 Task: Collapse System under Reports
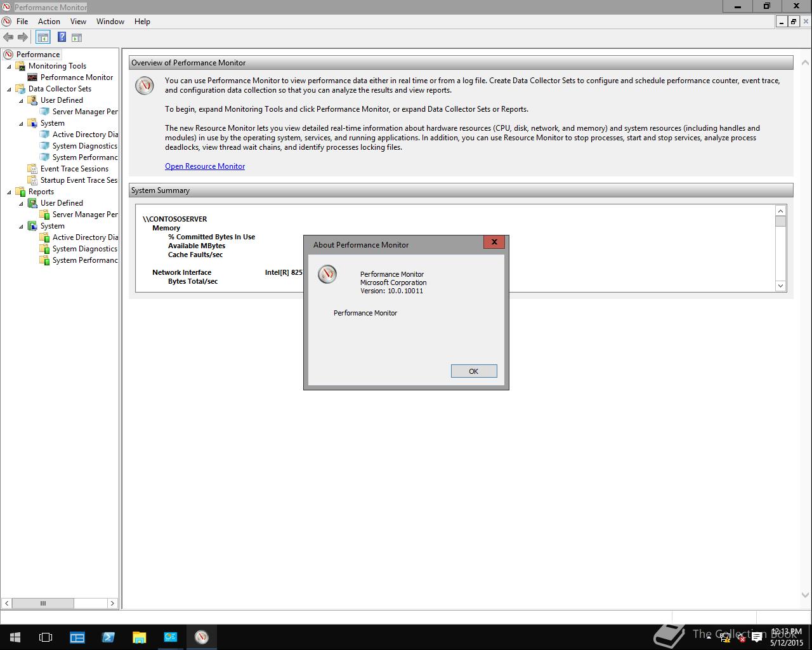(22, 227)
